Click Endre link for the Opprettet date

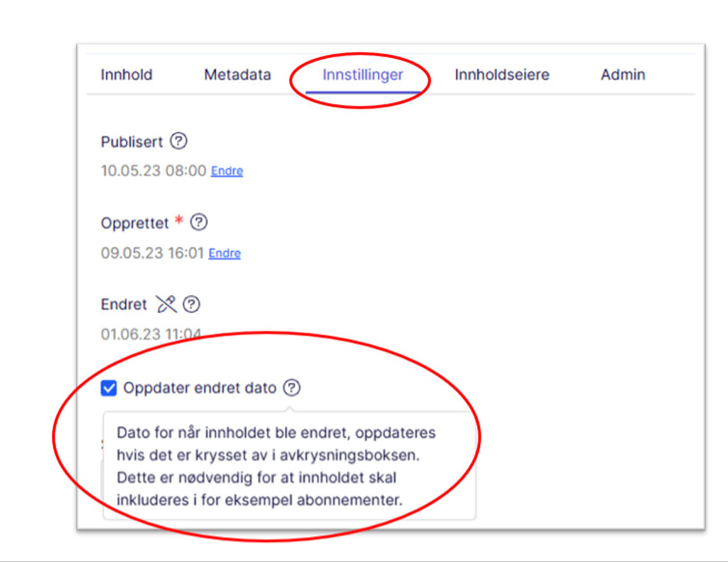(224, 253)
